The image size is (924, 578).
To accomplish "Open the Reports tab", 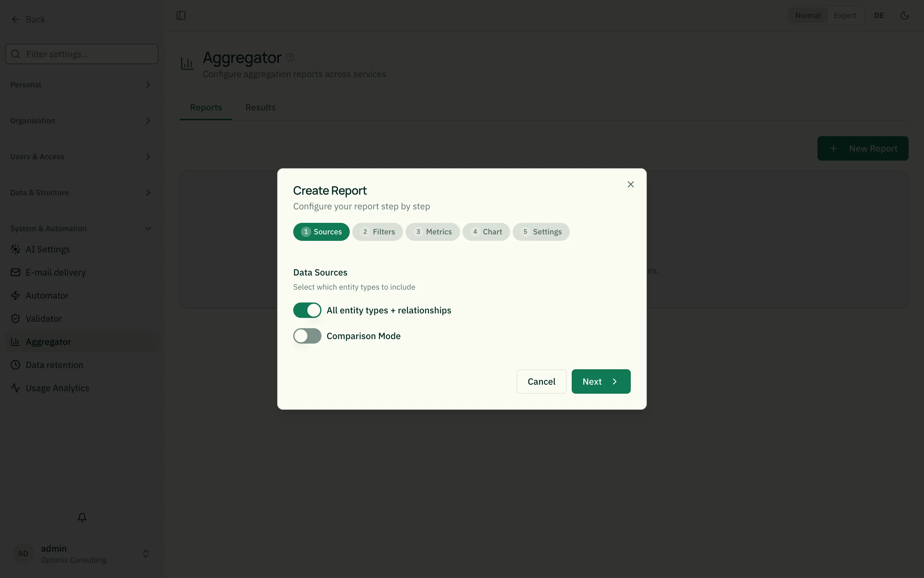I will click(206, 108).
